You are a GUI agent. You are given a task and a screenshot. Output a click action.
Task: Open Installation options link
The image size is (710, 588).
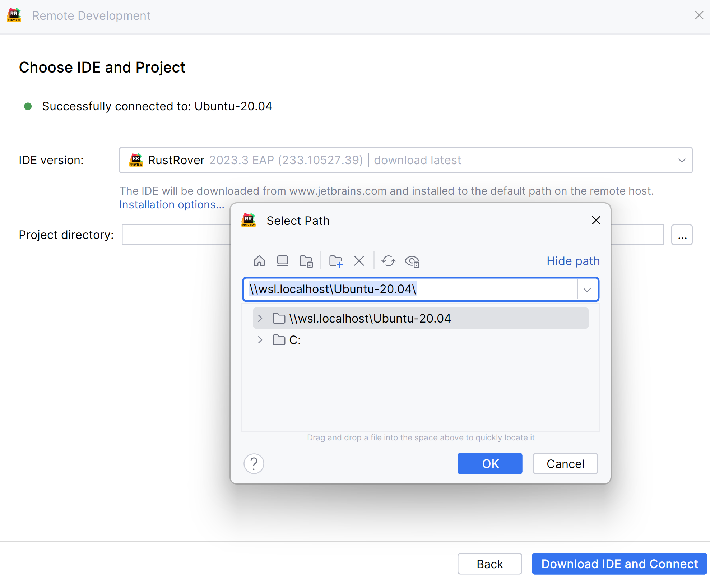pos(172,204)
